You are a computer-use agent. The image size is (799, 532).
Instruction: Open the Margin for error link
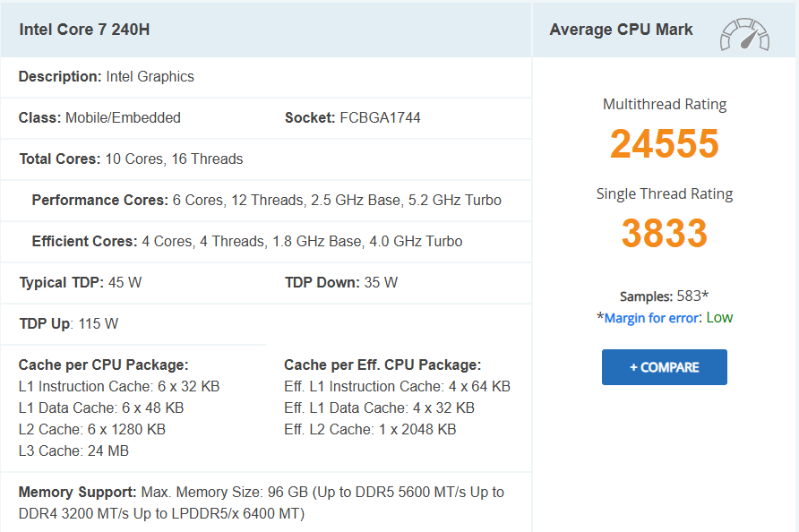pos(653,318)
